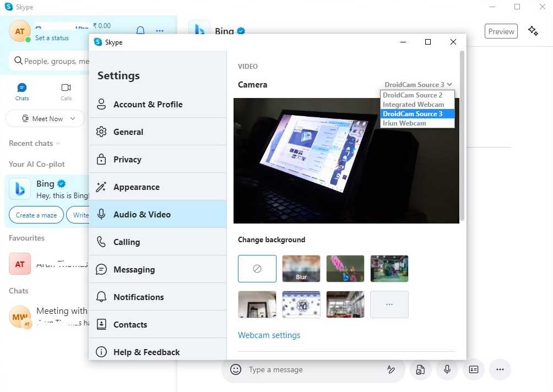Open contact card share icon
The height and width of the screenshot is (392, 553).
[473, 369]
